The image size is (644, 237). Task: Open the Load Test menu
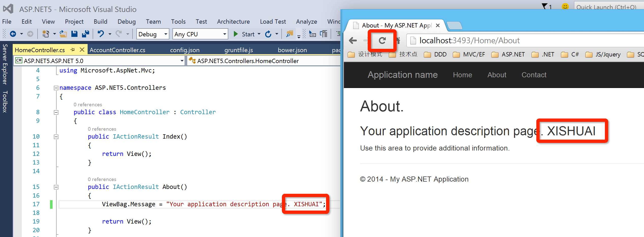[273, 22]
